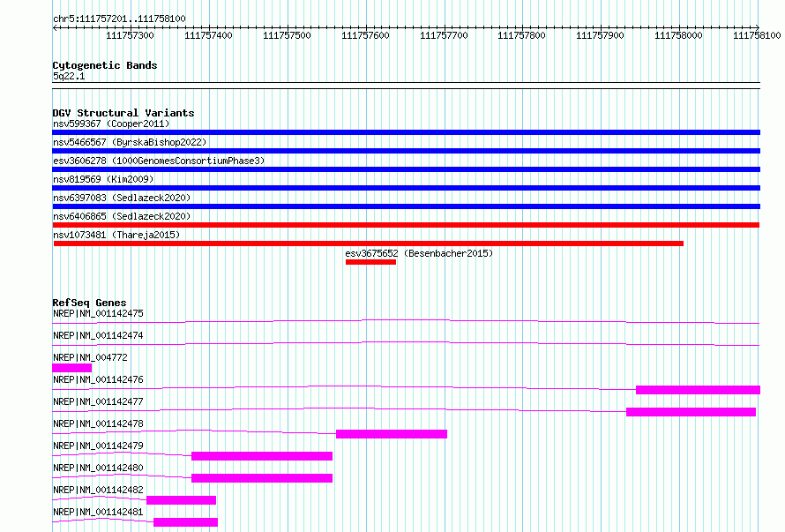785x532 pixels.
Task: Click gene label NREP|NM_001142476
Action: coord(98,379)
